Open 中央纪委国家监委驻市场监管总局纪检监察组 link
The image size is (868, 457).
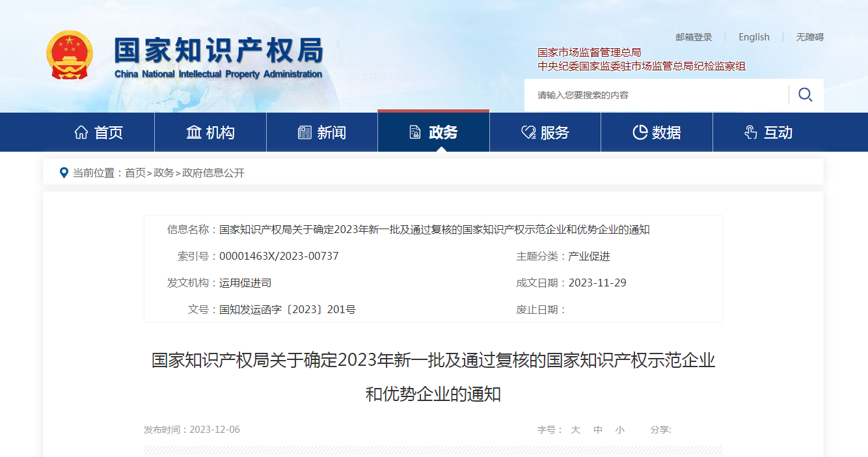(642, 66)
